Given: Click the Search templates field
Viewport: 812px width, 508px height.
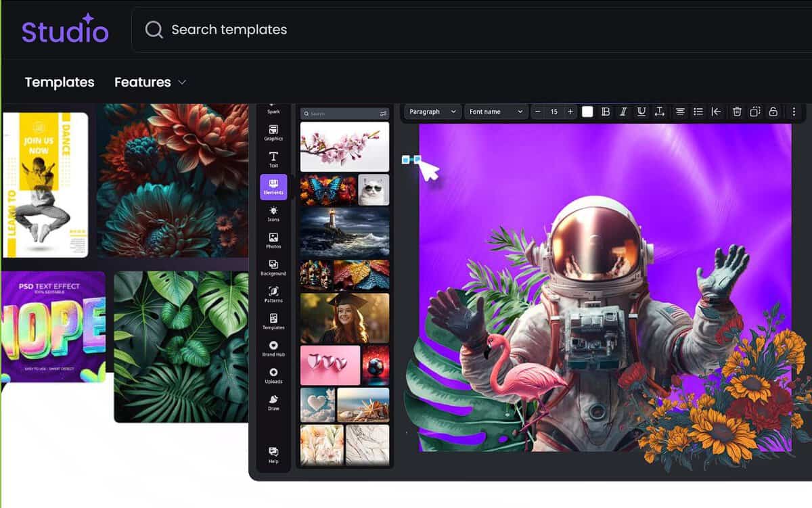Looking at the screenshot, I should coord(406,30).
